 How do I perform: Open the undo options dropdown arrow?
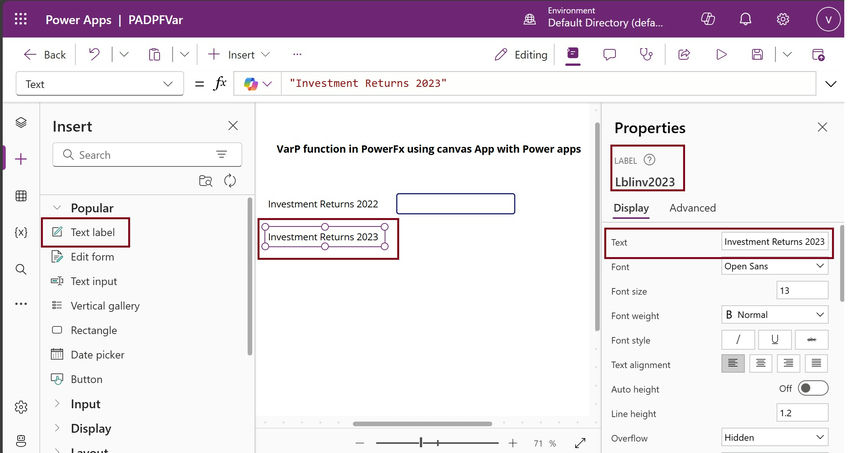click(x=124, y=54)
